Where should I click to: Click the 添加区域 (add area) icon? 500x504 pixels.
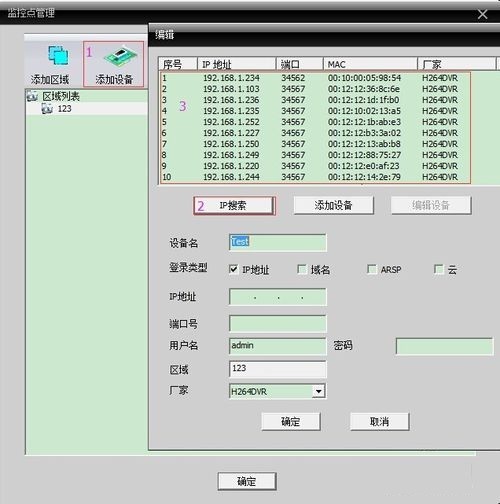click(58, 55)
